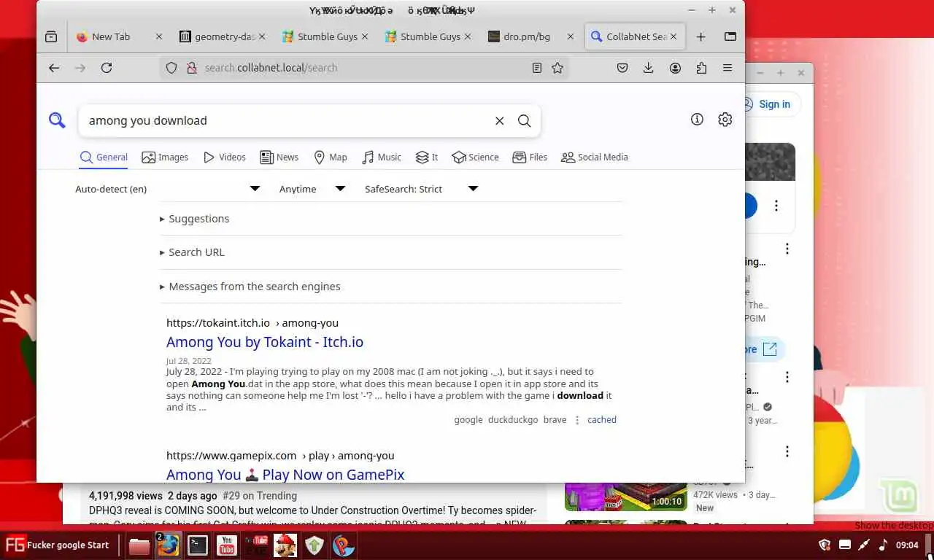
Task: Expand the Search URL section
Action: [192, 252]
